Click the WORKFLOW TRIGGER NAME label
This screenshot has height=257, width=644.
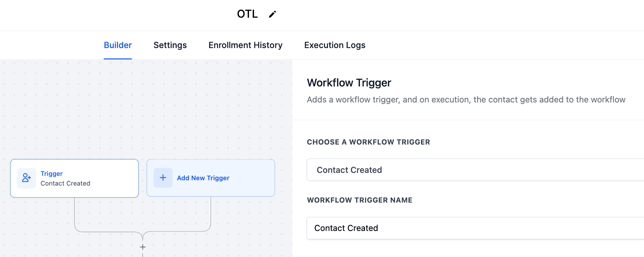tap(360, 200)
